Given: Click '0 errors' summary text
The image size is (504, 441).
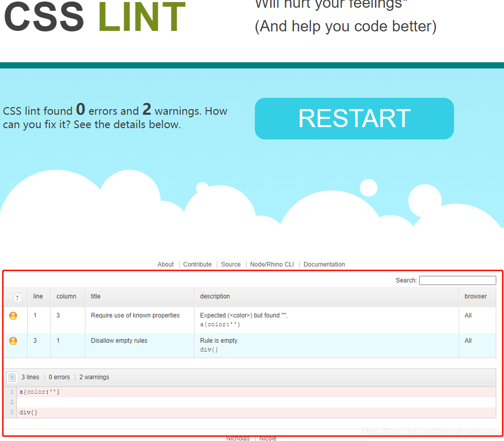Looking at the screenshot, I should click(59, 377).
